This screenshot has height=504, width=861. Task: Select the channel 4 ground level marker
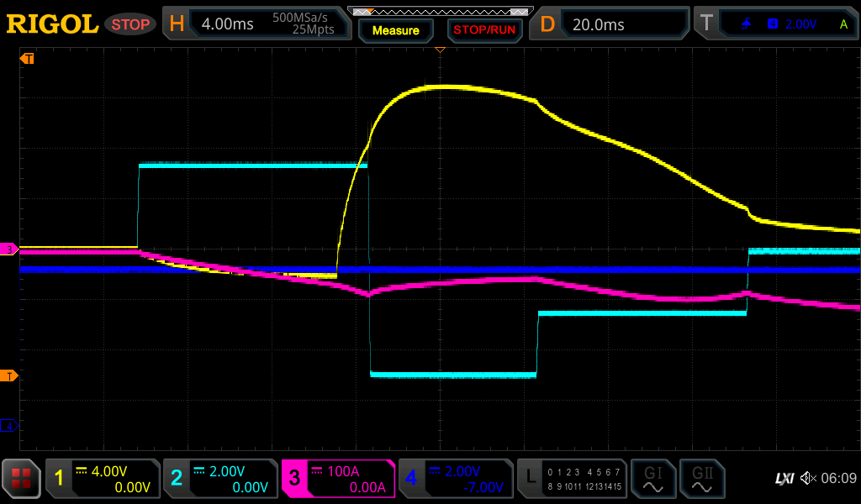[x=10, y=426]
